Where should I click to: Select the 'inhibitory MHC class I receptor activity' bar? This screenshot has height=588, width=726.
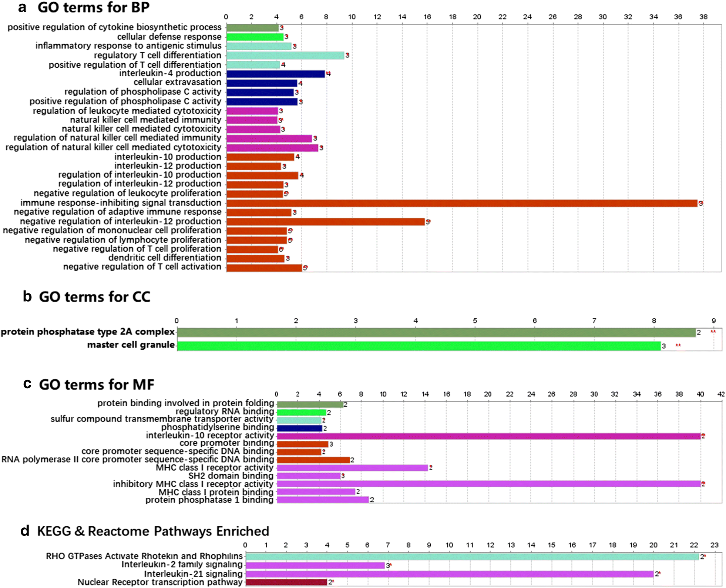click(489, 484)
